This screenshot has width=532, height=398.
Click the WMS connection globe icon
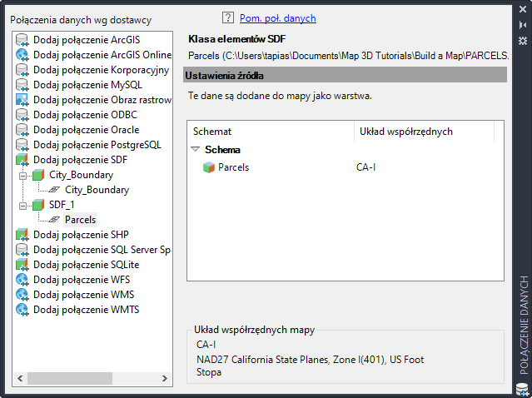22,295
